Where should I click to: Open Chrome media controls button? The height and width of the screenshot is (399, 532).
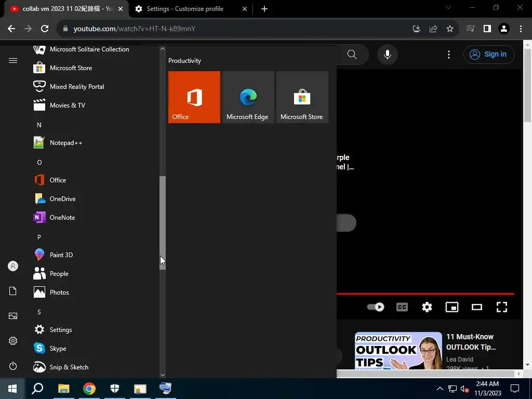(x=471, y=29)
